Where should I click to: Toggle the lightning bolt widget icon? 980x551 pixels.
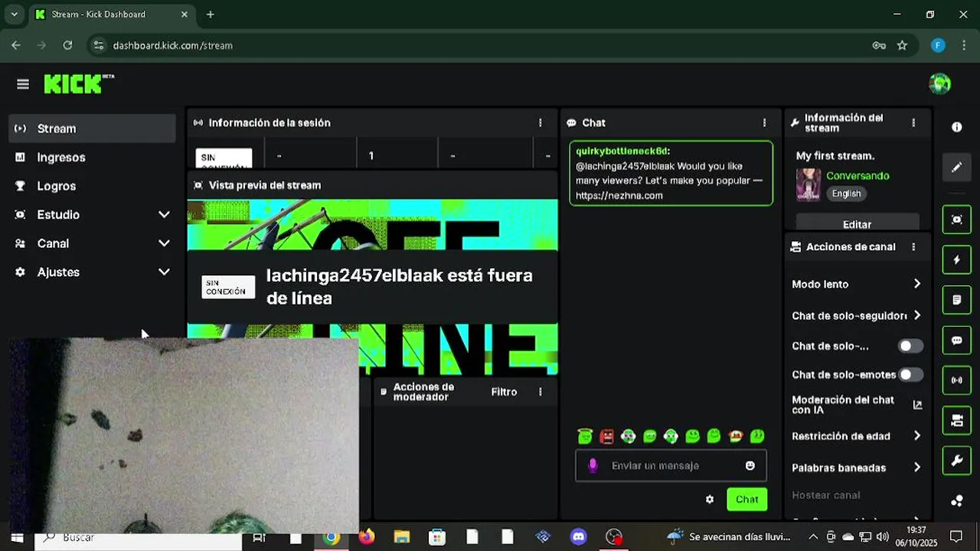click(957, 260)
